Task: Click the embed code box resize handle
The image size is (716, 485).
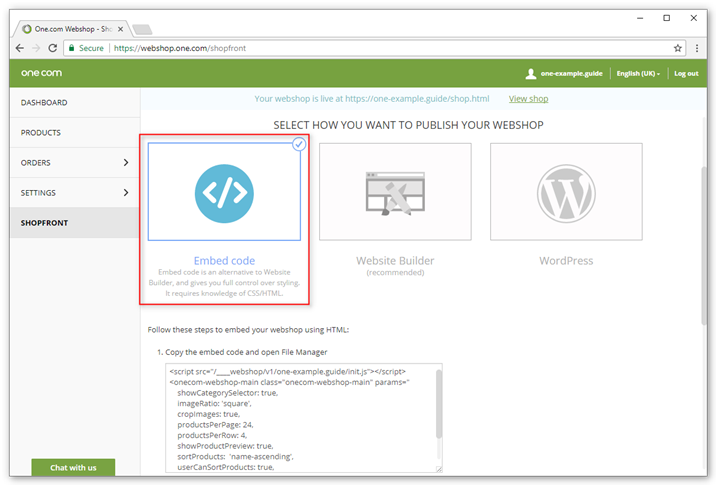Action: [x=439, y=469]
